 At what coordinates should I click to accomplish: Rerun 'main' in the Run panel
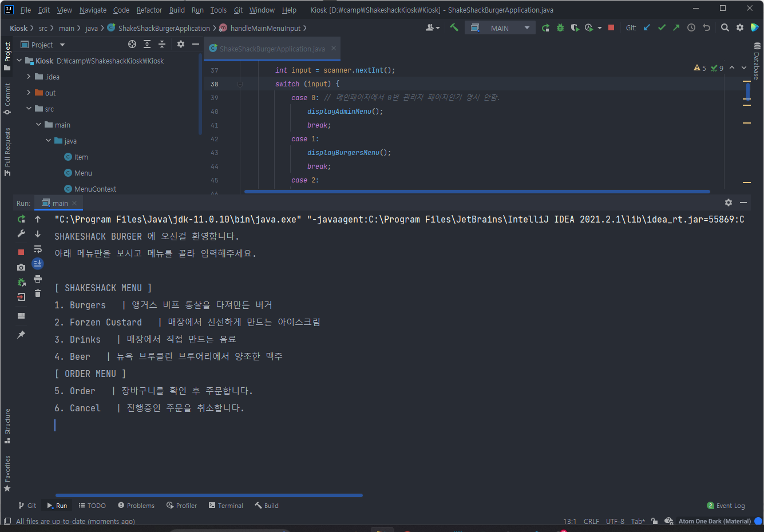(21, 219)
